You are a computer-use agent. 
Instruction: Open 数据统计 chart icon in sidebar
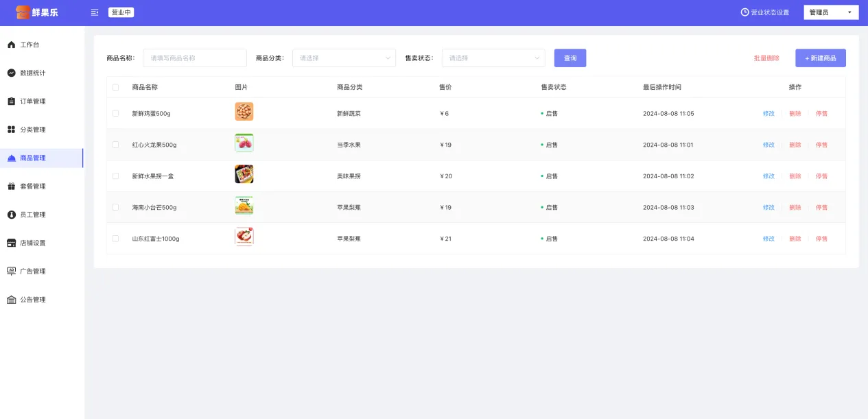11,73
